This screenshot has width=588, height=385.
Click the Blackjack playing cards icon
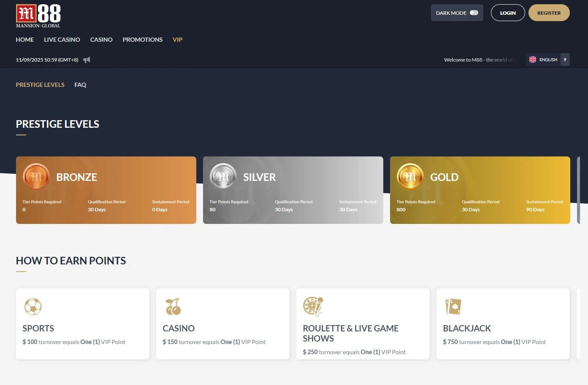pos(453,307)
